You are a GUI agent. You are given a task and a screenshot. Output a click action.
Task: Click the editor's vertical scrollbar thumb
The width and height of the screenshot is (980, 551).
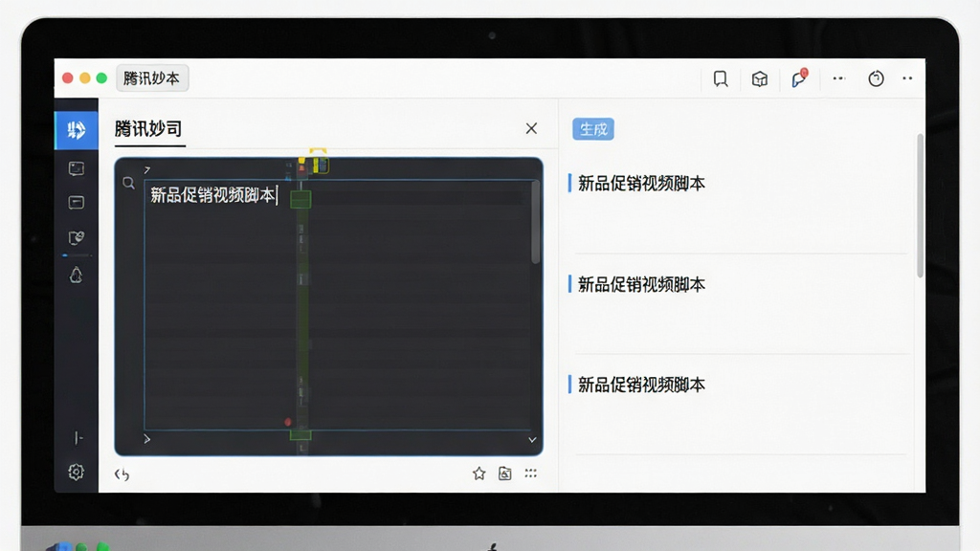536,222
